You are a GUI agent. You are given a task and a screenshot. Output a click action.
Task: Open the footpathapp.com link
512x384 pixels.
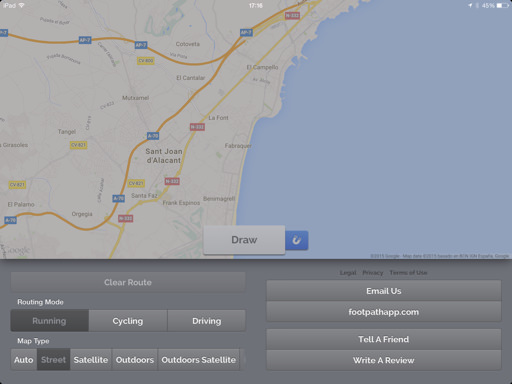click(x=384, y=312)
